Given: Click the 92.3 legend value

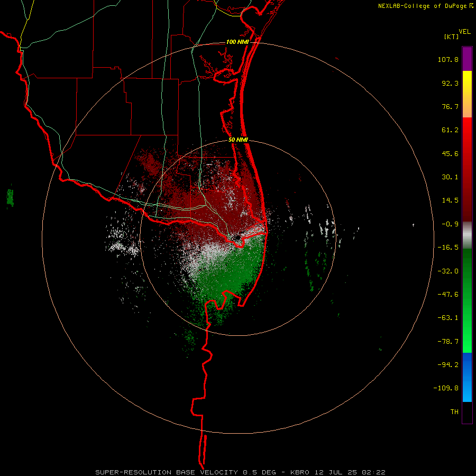Looking at the screenshot, I should pyautogui.click(x=450, y=83).
